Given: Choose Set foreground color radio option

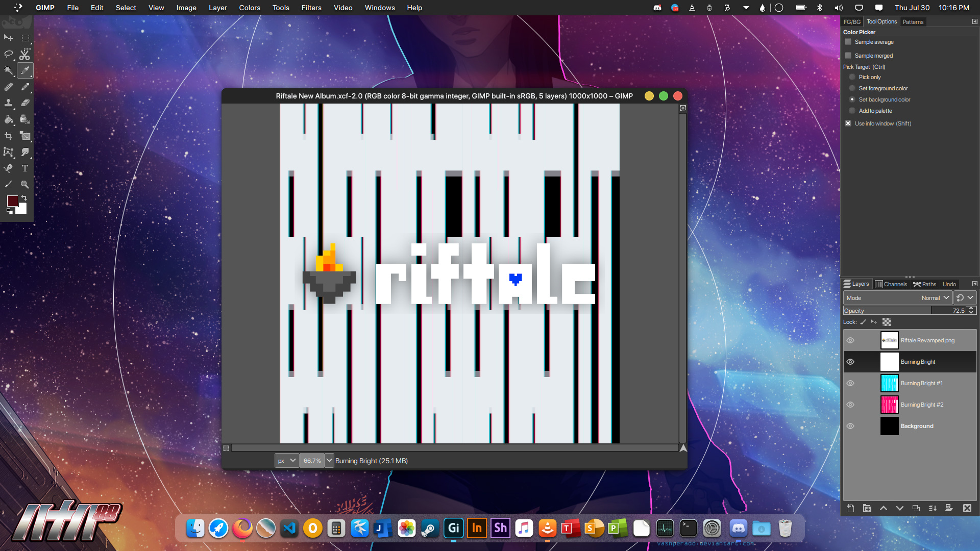Looking at the screenshot, I should coord(852,88).
